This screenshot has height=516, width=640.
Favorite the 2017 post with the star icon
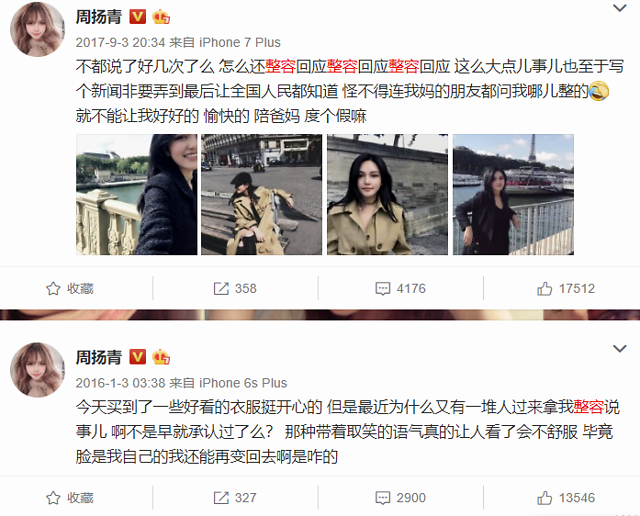[70, 289]
